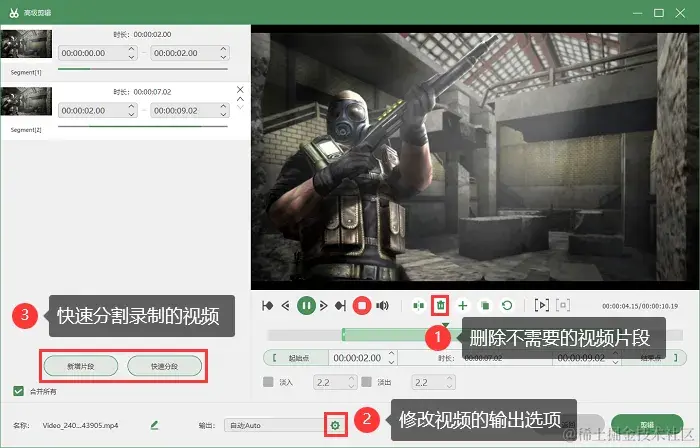Image resolution: width=700 pixels, height=448 pixels.
Task: Split the clip at the playhead
Action: pos(418,306)
